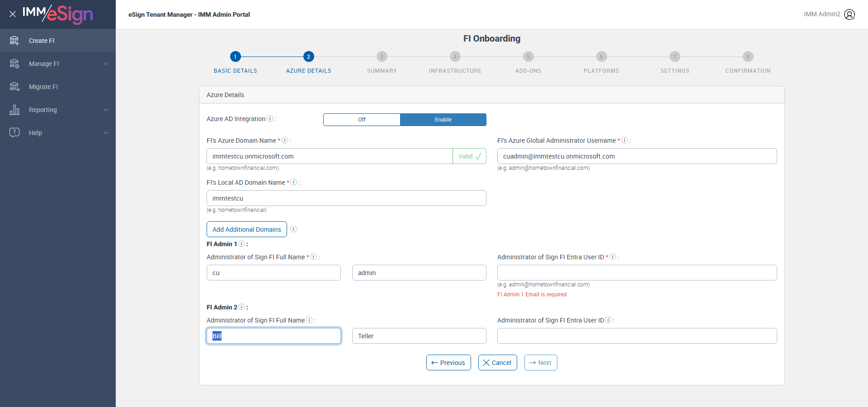Click the info icon next to Add Additional Domains

tap(293, 229)
